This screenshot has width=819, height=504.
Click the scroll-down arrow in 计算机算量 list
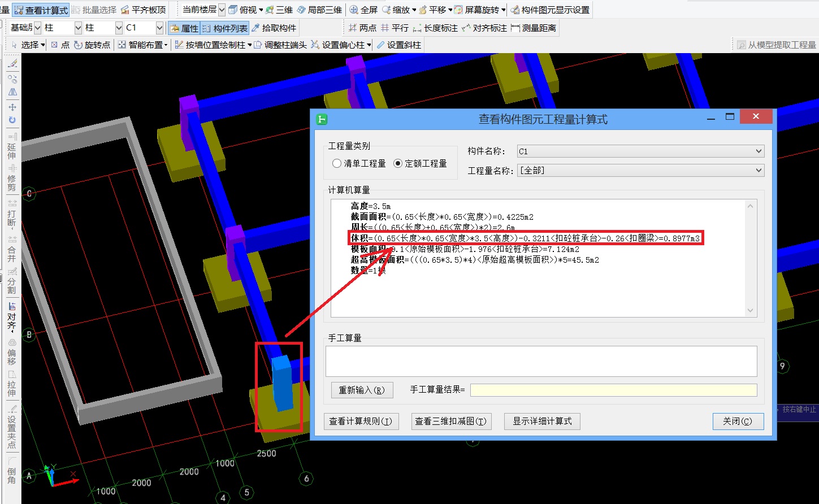point(751,310)
